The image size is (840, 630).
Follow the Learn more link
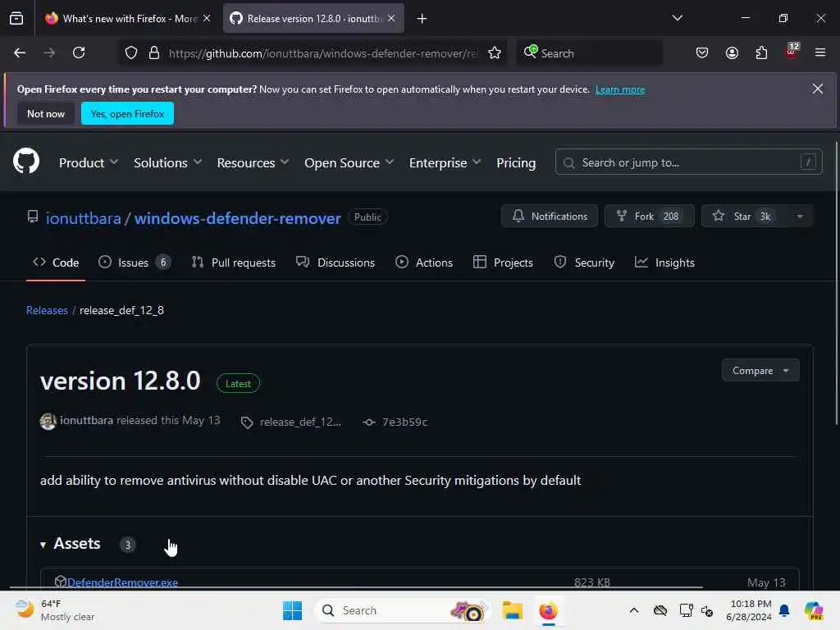pos(620,89)
